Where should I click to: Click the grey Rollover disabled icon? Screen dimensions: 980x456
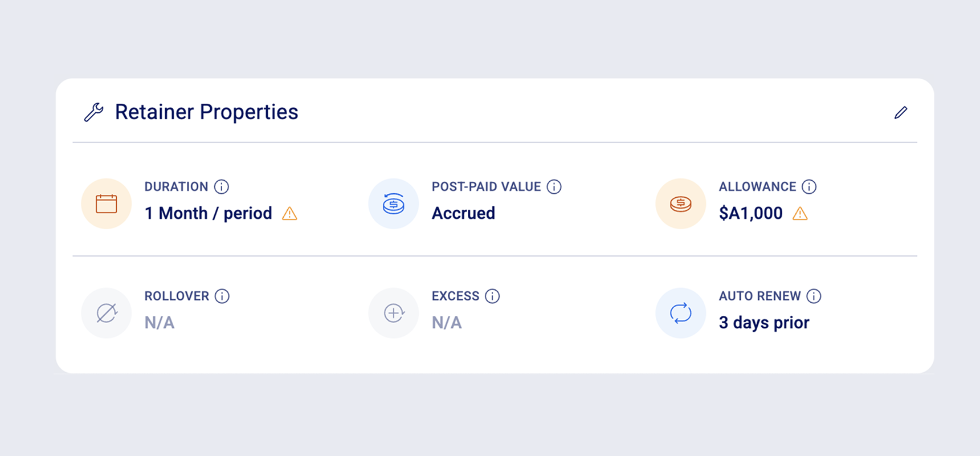point(107,313)
